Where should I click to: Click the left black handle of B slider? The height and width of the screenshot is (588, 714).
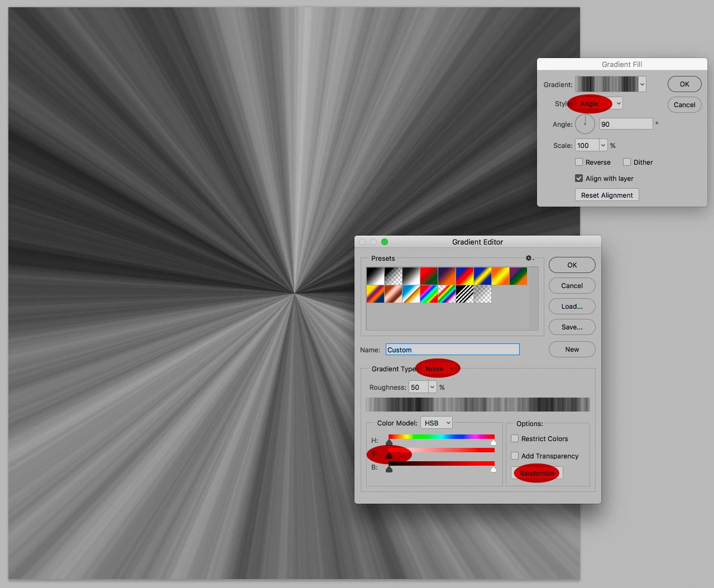click(x=389, y=470)
